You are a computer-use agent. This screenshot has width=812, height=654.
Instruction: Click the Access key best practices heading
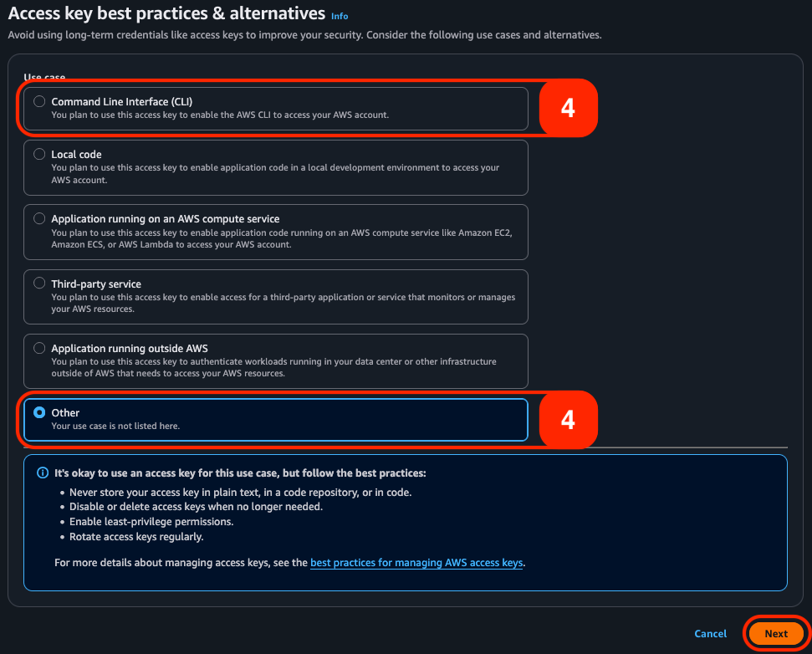click(x=160, y=13)
